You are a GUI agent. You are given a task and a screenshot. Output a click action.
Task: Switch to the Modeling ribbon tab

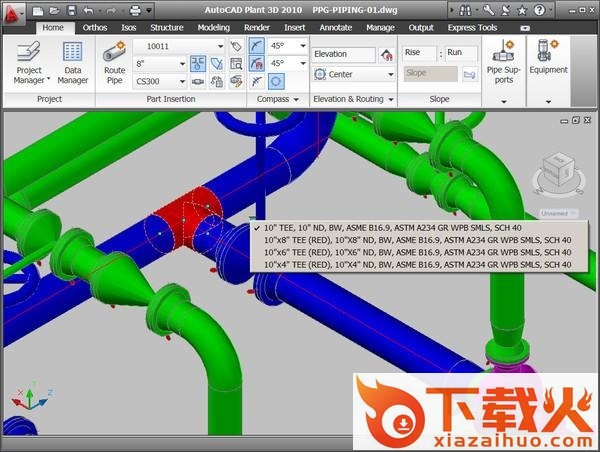[214, 28]
